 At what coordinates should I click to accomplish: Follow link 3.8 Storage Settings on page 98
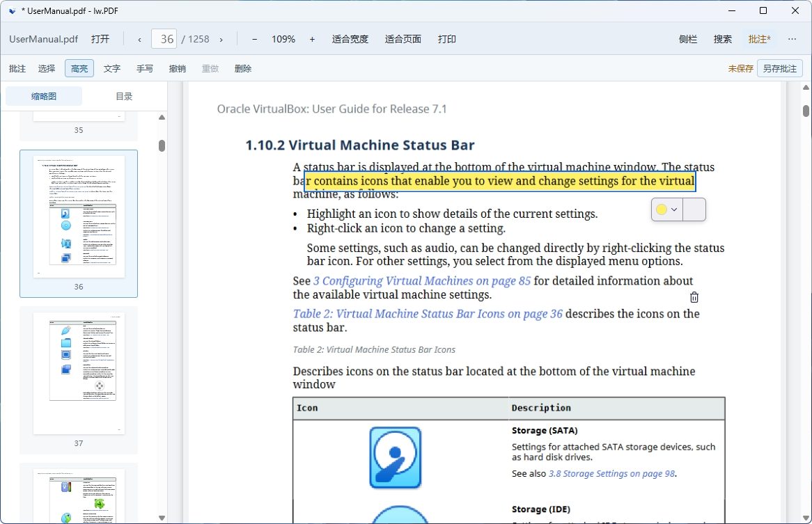coord(611,474)
